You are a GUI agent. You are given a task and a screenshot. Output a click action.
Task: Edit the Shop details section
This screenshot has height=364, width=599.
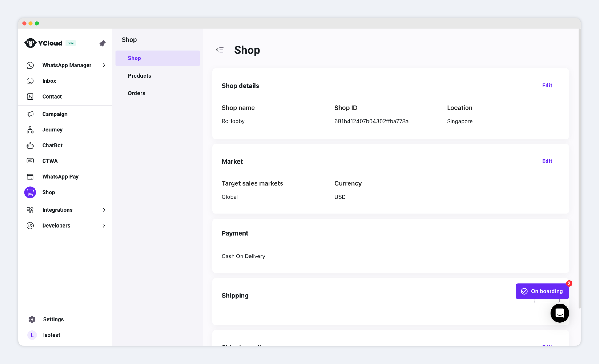click(x=547, y=86)
